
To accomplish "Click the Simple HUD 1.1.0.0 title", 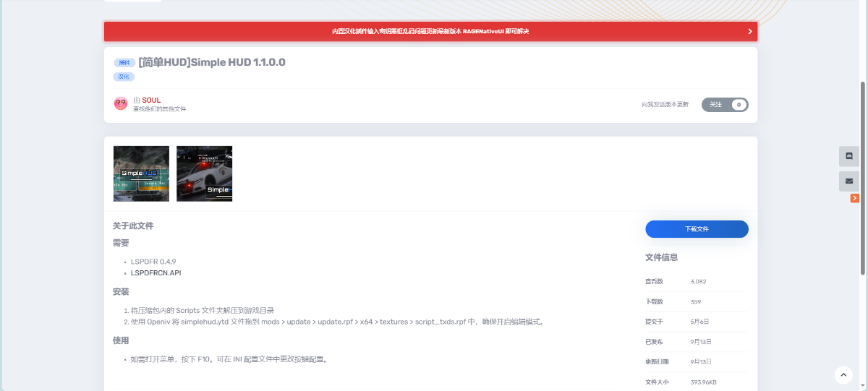I will point(212,62).
